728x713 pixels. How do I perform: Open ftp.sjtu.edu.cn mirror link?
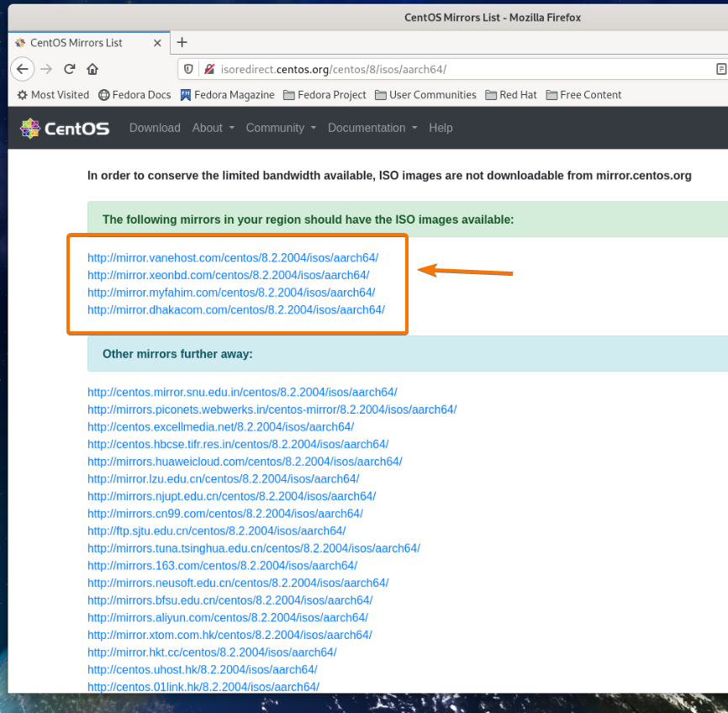click(216, 531)
